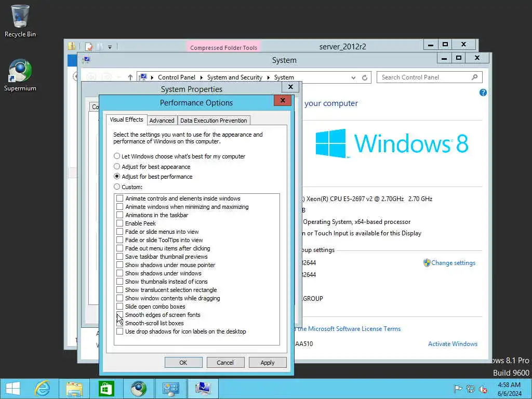Show the clock and date flyout
The height and width of the screenshot is (399, 532).
[509, 389]
